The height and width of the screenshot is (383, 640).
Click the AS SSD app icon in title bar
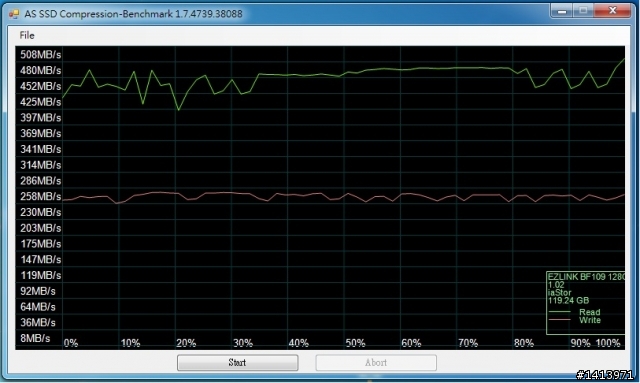14,14
